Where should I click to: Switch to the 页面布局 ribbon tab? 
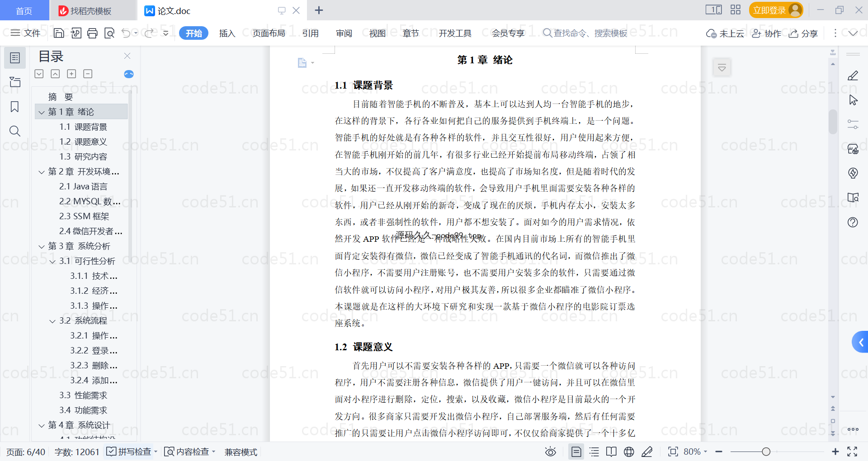click(269, 33)
